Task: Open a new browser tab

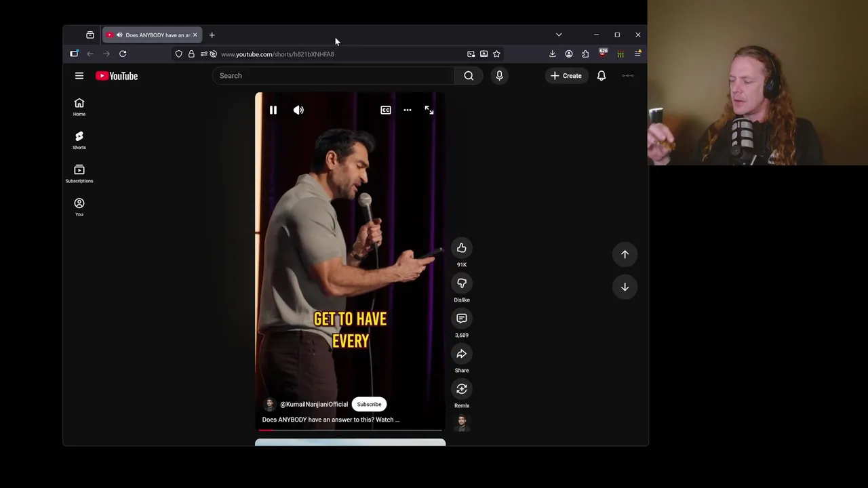Action: click(x=212, y=35)
